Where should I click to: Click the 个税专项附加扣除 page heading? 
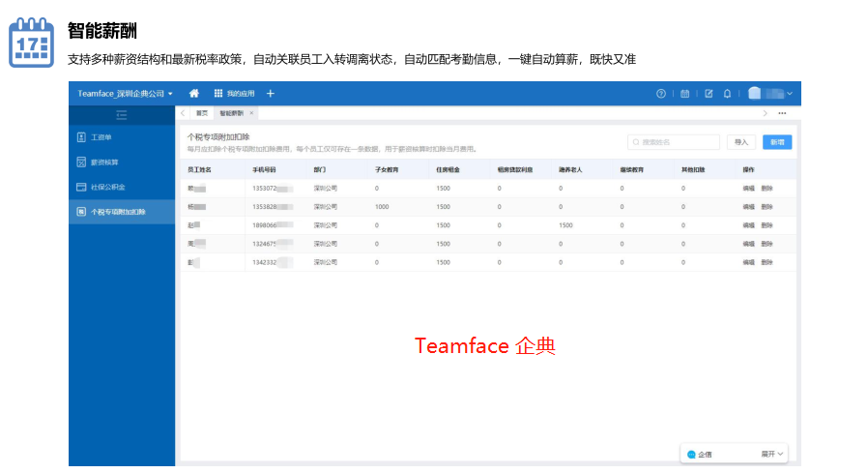point(218,136)
